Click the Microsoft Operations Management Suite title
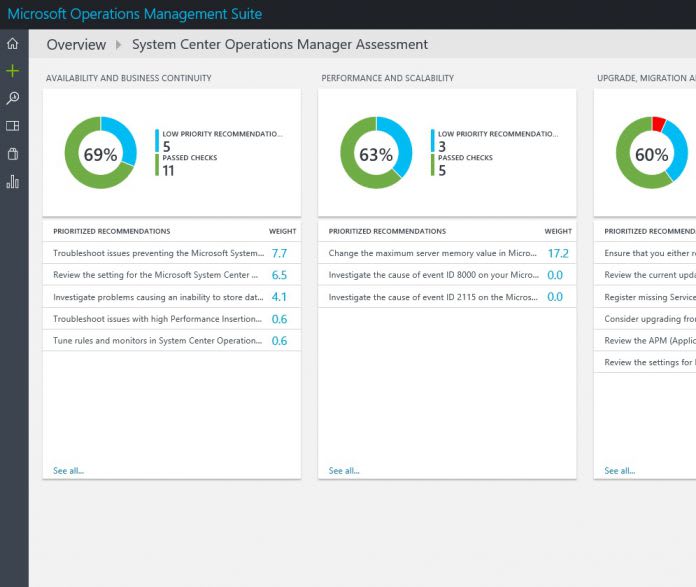Screen dimensions: 696x587 point(135,14)
